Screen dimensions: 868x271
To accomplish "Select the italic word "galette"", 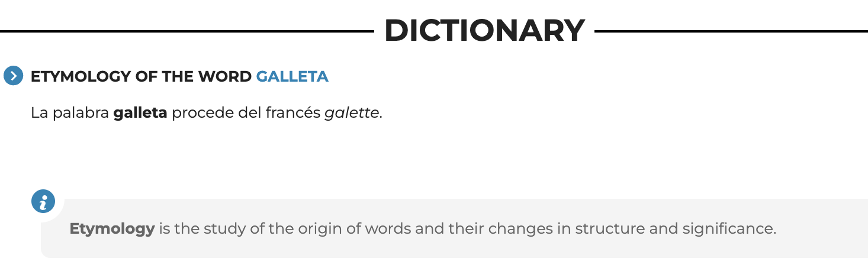I will (352, 113).
